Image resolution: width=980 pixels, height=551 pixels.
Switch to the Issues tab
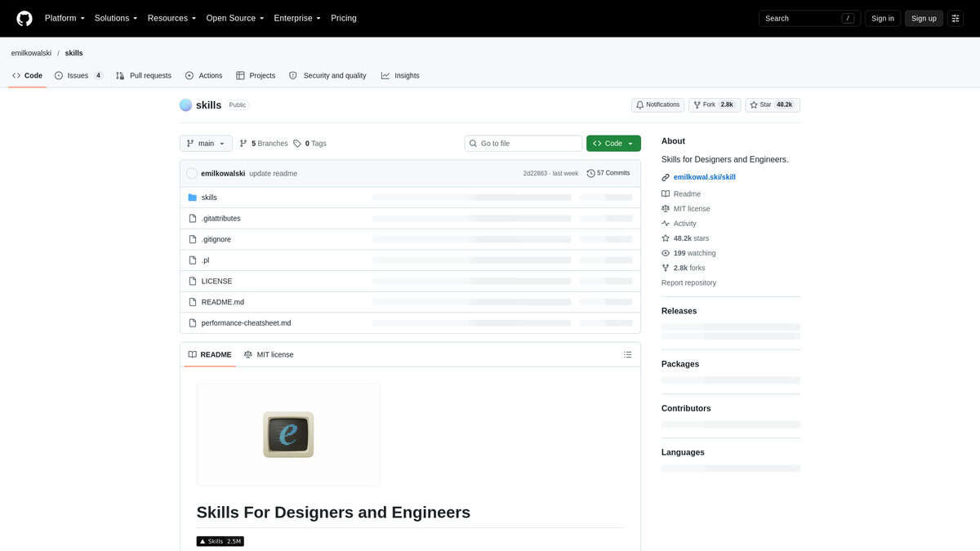pyautogui.click(x=78, y=75)
